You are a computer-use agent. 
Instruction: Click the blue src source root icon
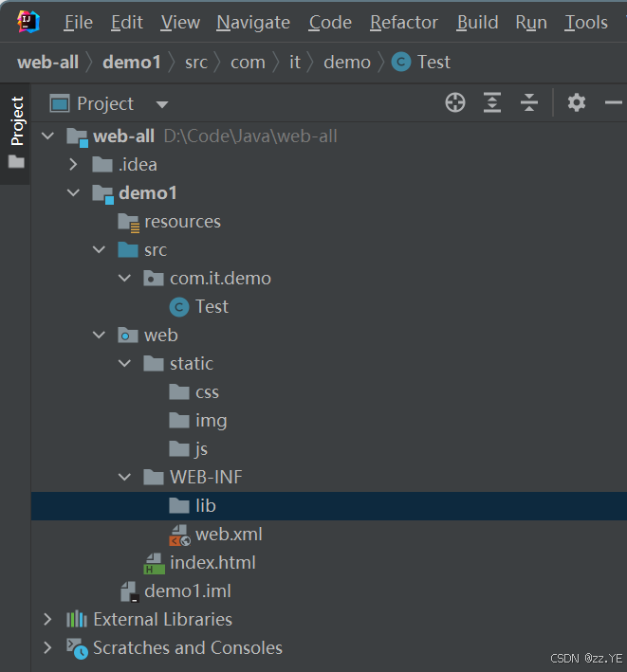click(128, 250)
